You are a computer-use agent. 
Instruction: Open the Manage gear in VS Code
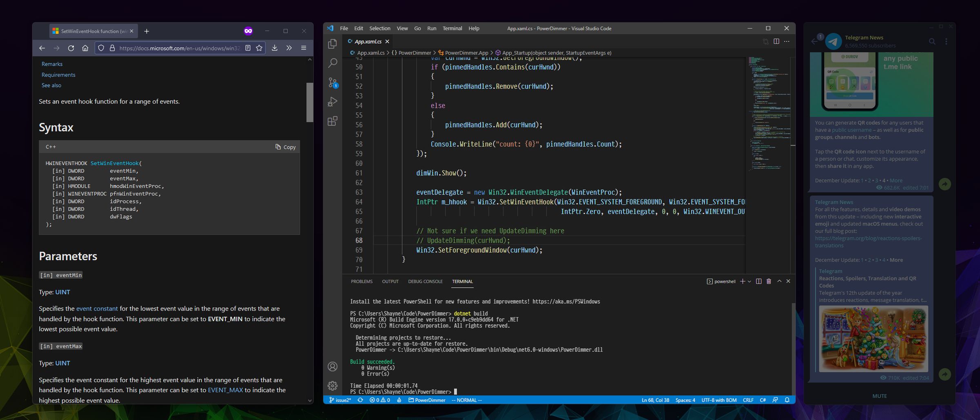pos(333,385)
